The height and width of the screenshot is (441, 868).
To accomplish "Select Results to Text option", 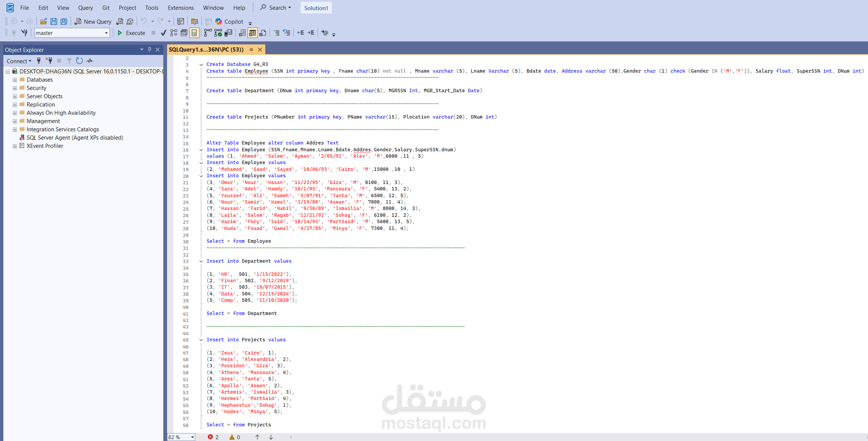I will pyautogui.click(x=242, y=33).
